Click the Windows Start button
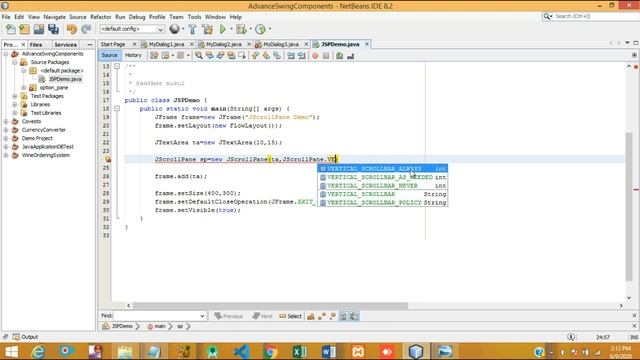The height and width of the screenshot is (360, 640). coord(11,351)
